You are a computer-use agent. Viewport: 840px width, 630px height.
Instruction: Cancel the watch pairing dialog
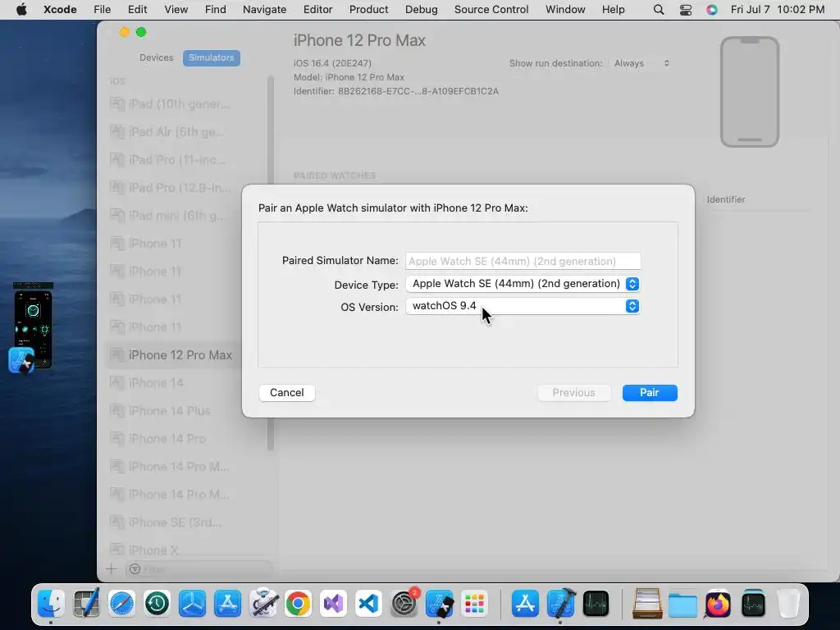[x=286, y=393]
